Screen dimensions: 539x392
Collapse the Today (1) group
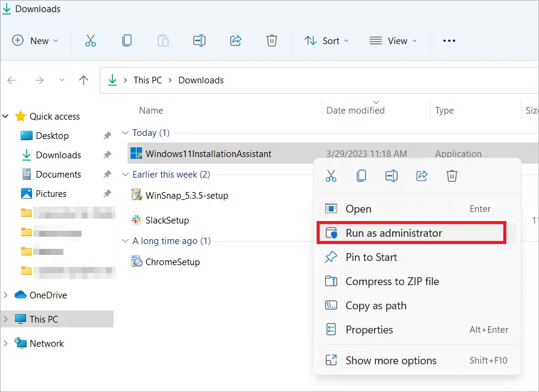click(x=126, y=133)
